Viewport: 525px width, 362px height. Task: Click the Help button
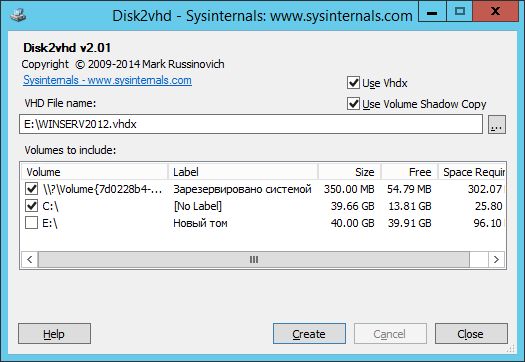(x=54, y=334)
